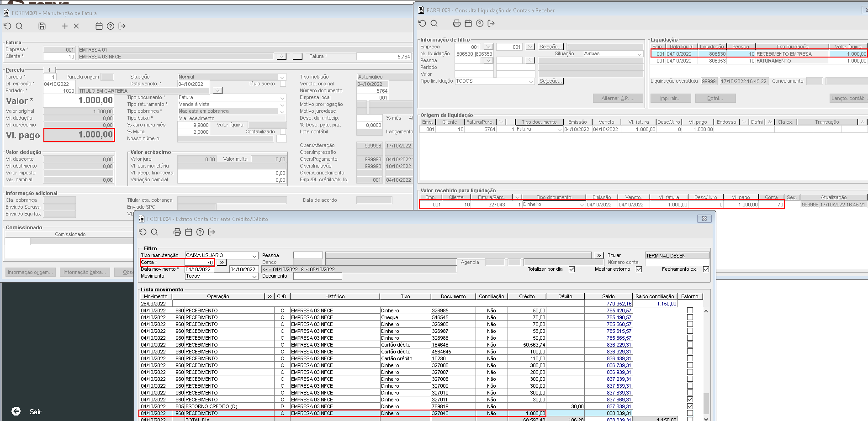The image size is (868, 421).
Task: Open the calendar icon in FCCFL004 toolbar
Action: click(189, 232)
